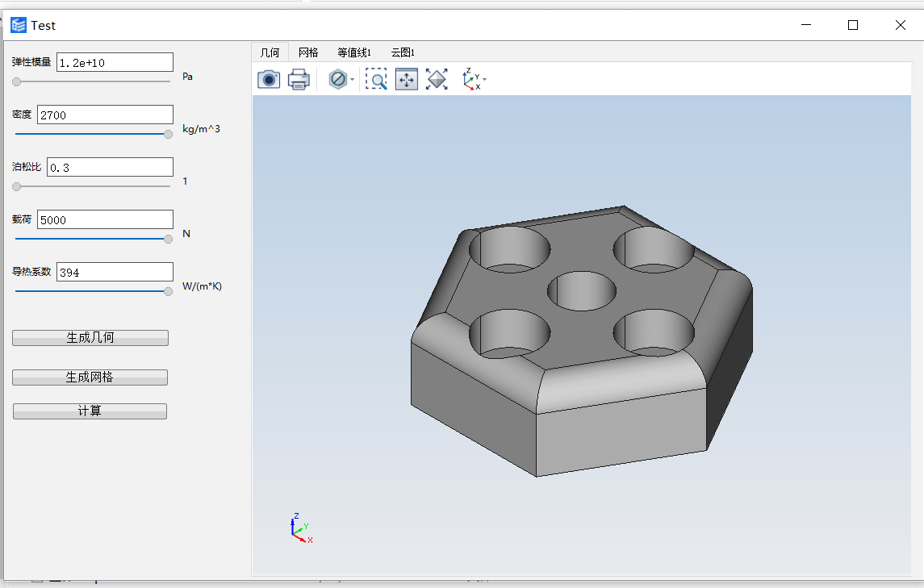This screenshot has width=924, height=588.
Task: Click the Pa unit label
Action: point(187,77)
